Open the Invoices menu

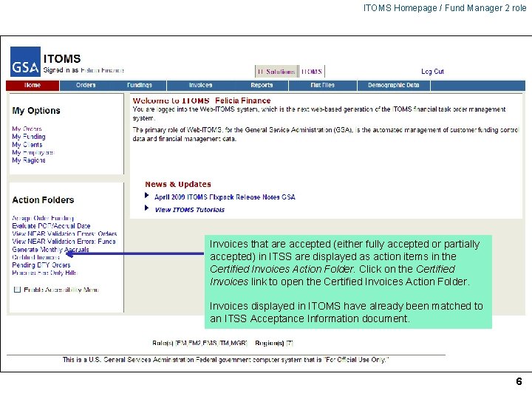tap(200, 85)
